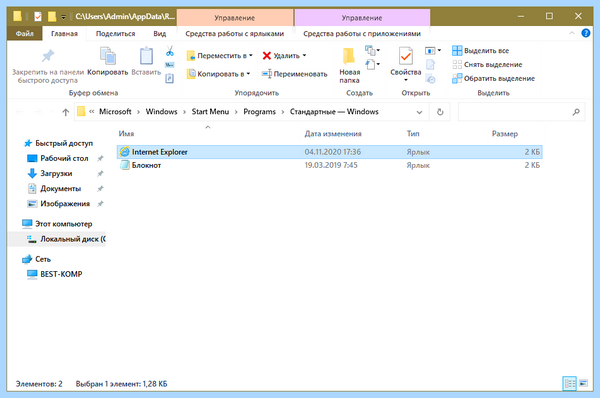
Task: Click Microsoft in the address breadcrumb
Action: [x=115, y=112]
